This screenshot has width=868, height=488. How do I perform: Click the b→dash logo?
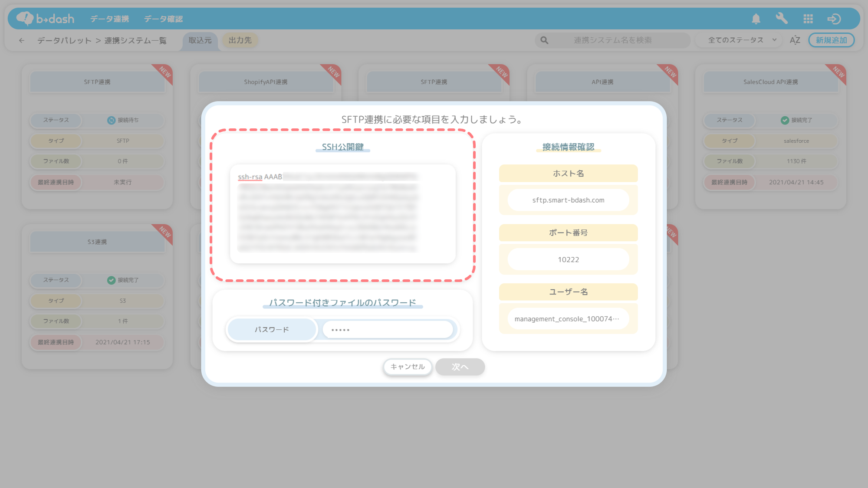click(x=46, y=19)
